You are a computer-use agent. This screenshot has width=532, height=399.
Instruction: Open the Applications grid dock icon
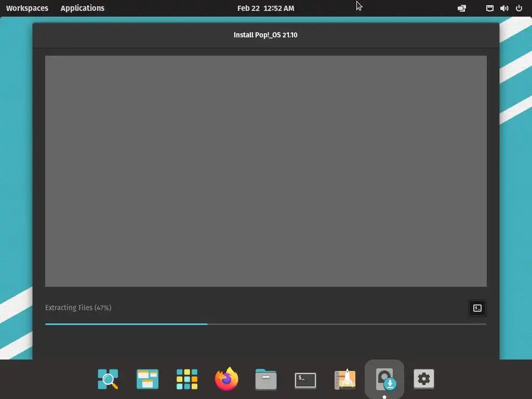click(x=187, y=379)
